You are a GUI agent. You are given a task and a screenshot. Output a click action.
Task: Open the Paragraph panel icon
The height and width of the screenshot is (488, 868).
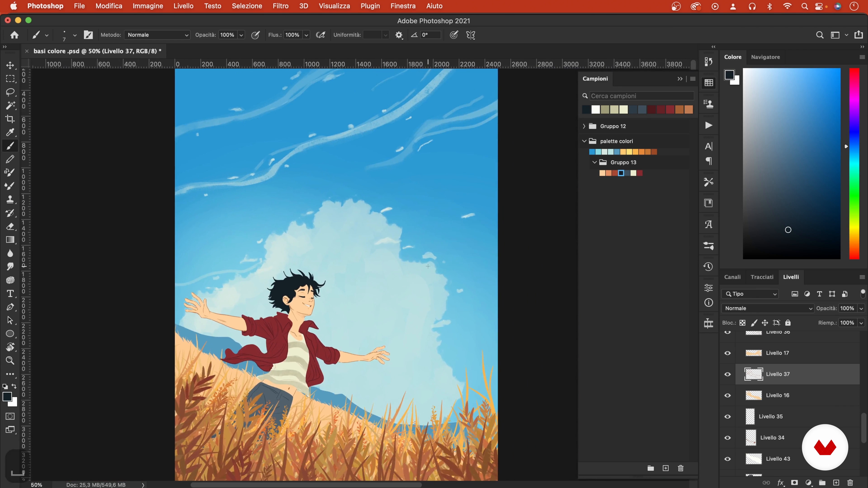click(x=709, y=161)
